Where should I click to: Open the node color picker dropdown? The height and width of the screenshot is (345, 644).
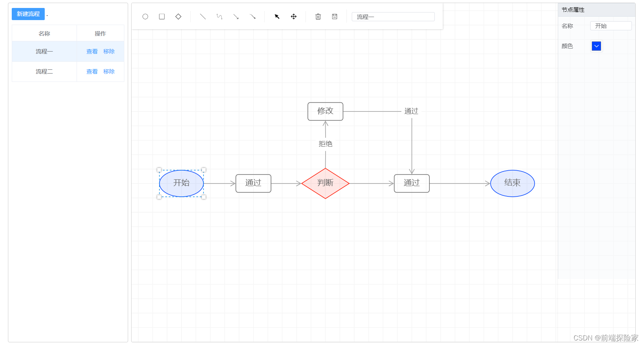[x=597, y=46]
